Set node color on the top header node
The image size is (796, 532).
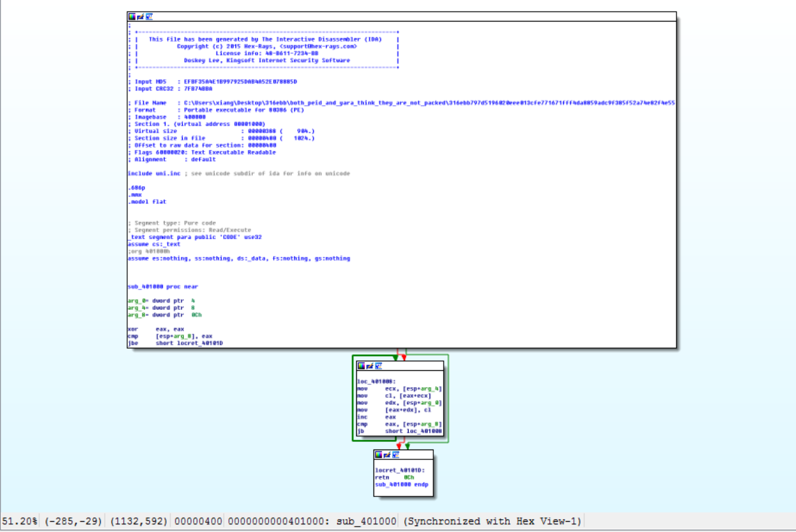(x=132, y=17)
